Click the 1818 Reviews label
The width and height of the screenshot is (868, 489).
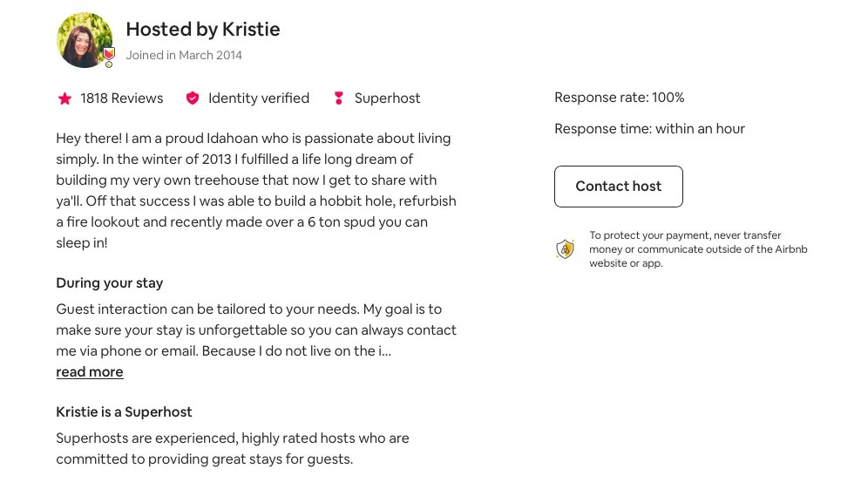122,98
